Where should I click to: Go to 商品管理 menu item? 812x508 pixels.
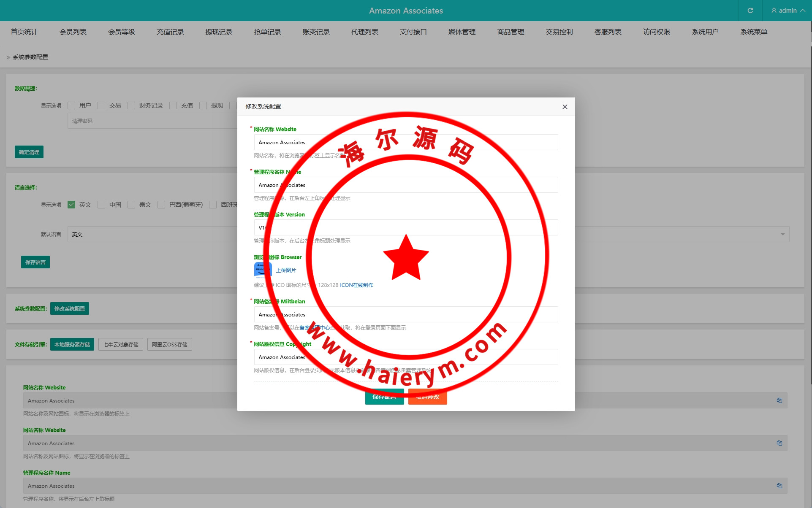pos(510,32)
